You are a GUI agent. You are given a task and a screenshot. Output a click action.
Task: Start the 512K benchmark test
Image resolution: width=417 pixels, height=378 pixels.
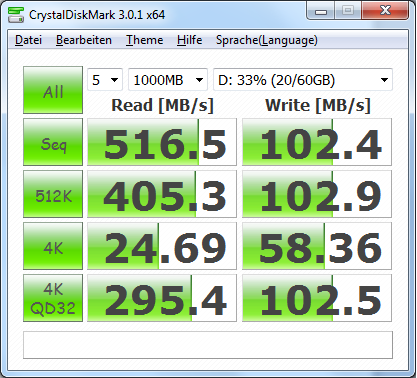[x=53, y=194]
